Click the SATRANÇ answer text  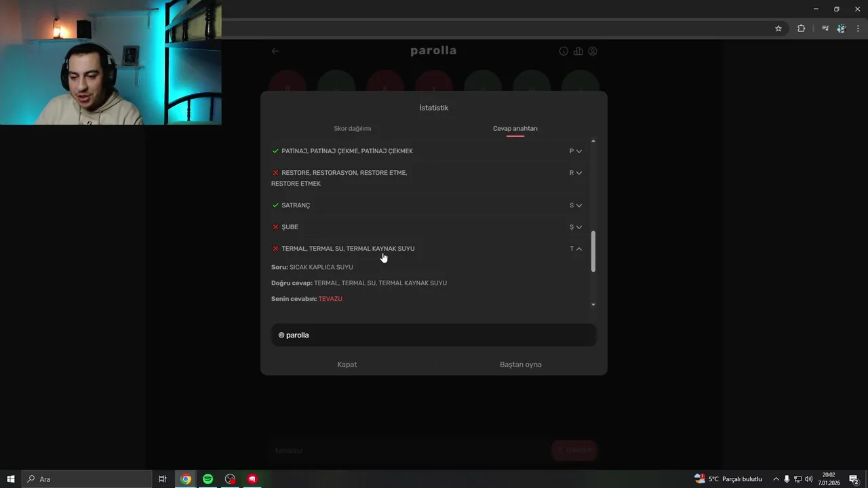point(296,205)
